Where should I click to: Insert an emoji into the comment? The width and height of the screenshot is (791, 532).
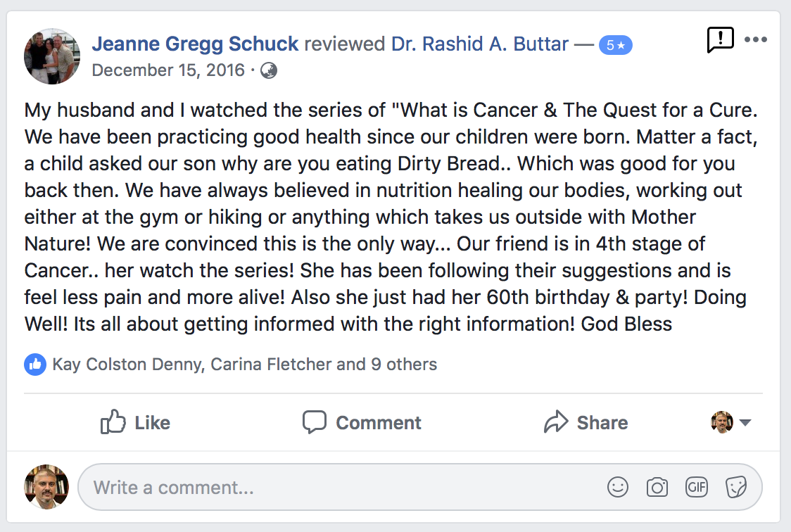point(617,487)
